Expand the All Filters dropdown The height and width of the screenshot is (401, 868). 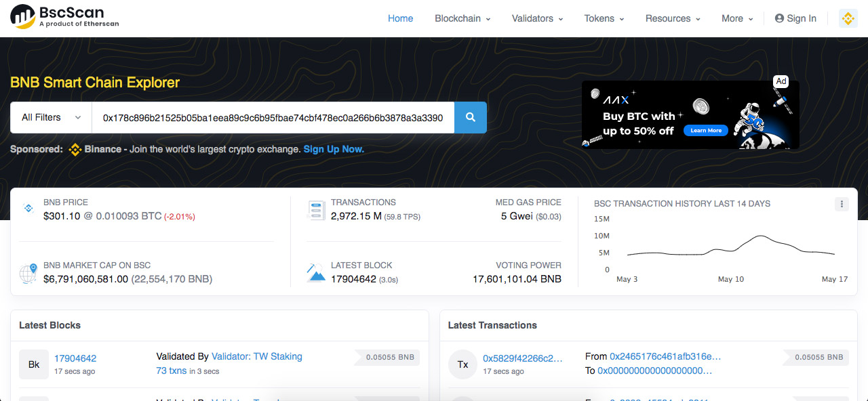pos(51,117)
